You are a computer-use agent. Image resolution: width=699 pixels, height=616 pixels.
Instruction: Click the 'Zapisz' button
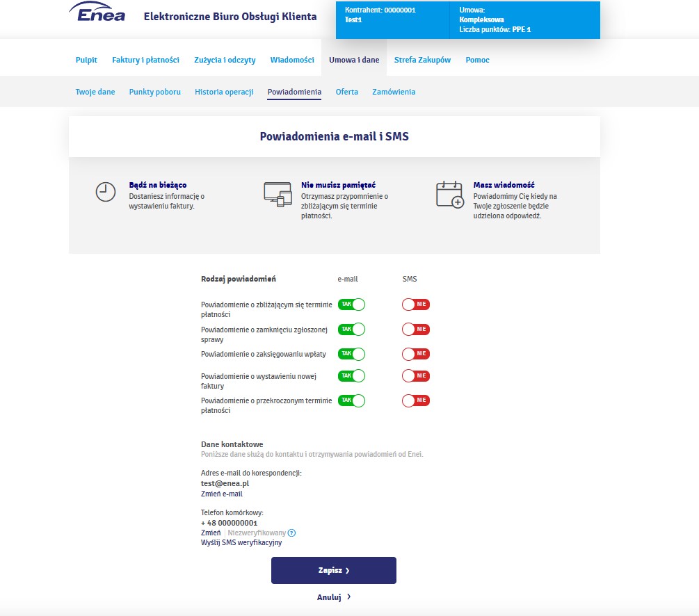pyautogui.click(x=333, y=570)
